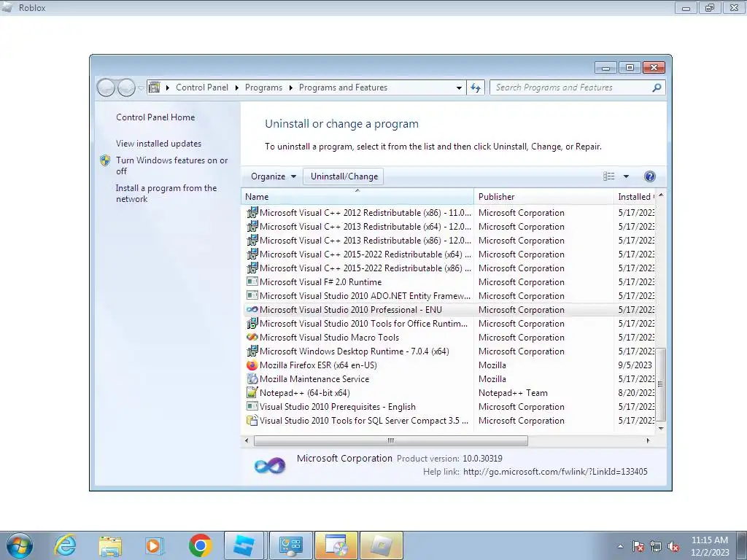
Task: Click icon of Visual C++ 2012 Redistributable (x86)
Action: click(252, 213)
